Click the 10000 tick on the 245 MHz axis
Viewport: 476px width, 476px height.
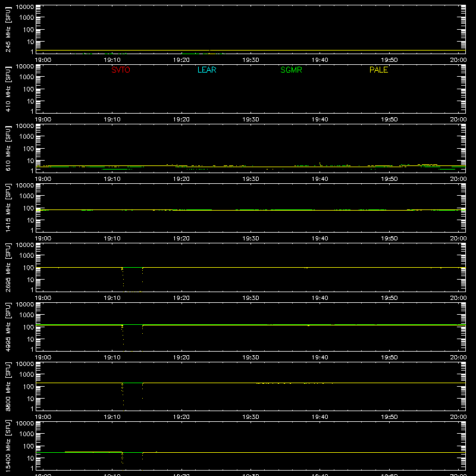pos(25,7)
